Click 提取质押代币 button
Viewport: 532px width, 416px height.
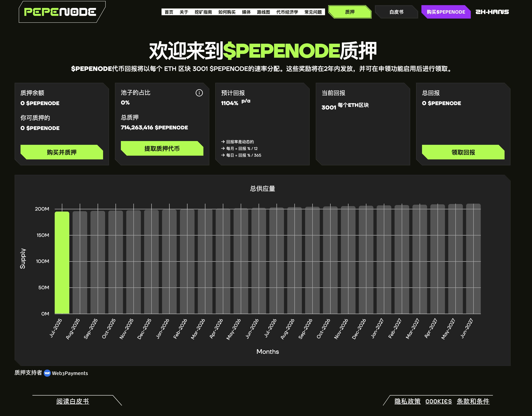tap(162, 148)
